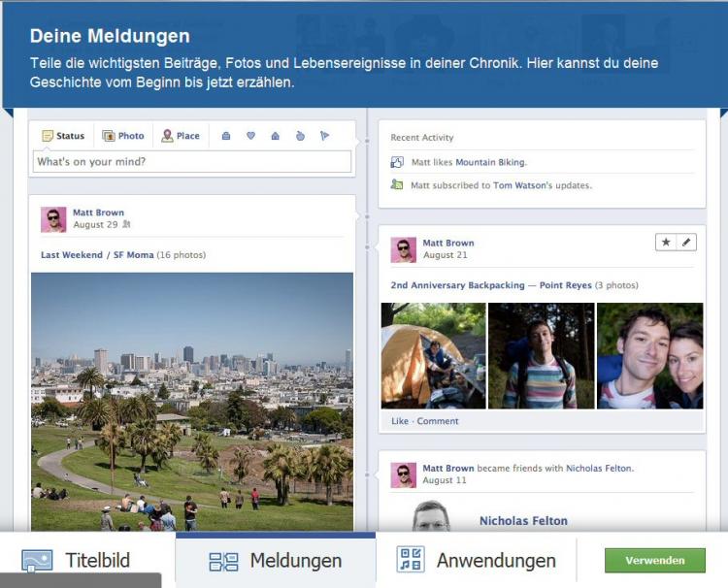The height and width of the screenshot is (588, 728).
Task: Click the Like link under backpacking photos
Action: pos(399,421)
